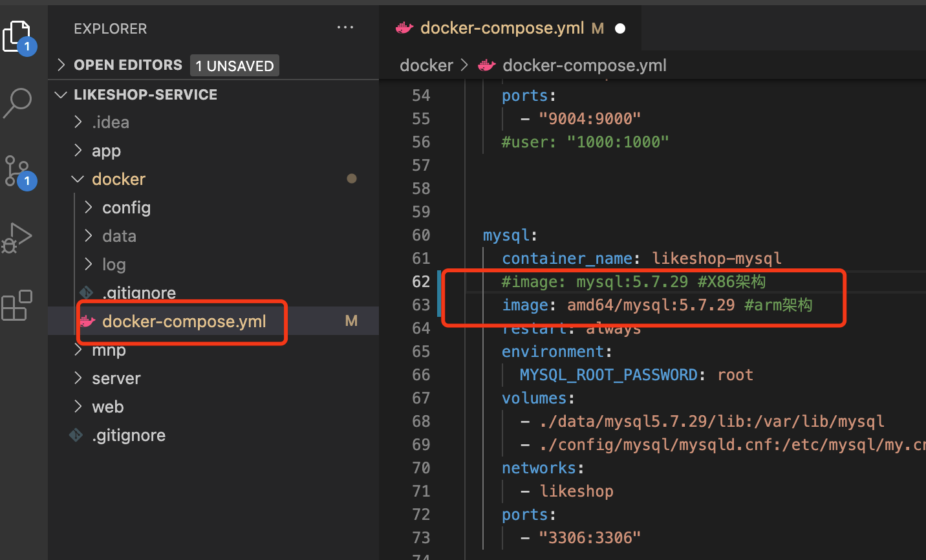This screenshot has width=926, height=560.
Task: Click docker folder in breadcrumb
Action: (x=426, y=65)
